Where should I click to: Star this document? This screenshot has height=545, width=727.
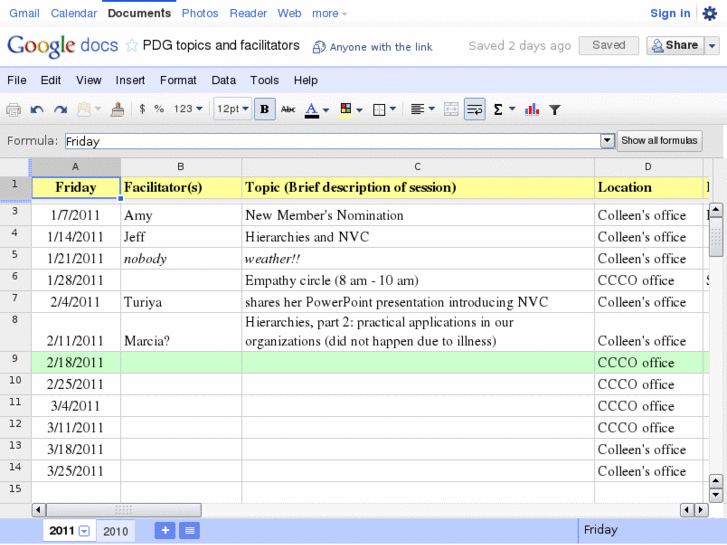[131, 46]
